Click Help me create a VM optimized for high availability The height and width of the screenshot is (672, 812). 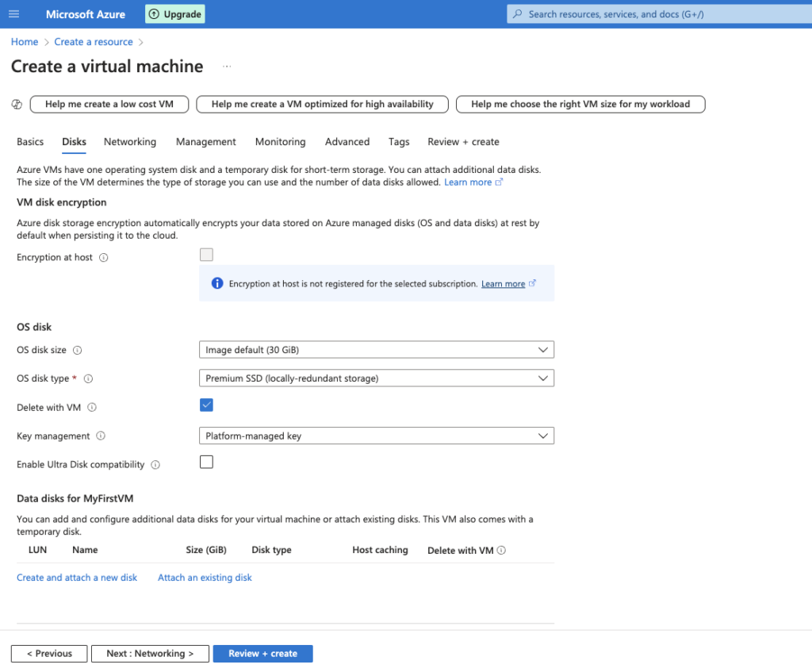pyautogui.click(x=322, y=104)
